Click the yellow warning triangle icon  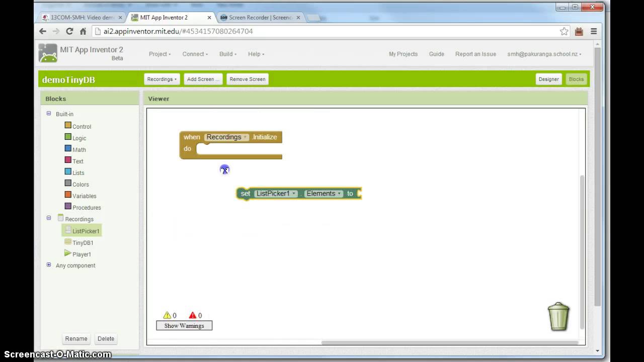[167, 315]
